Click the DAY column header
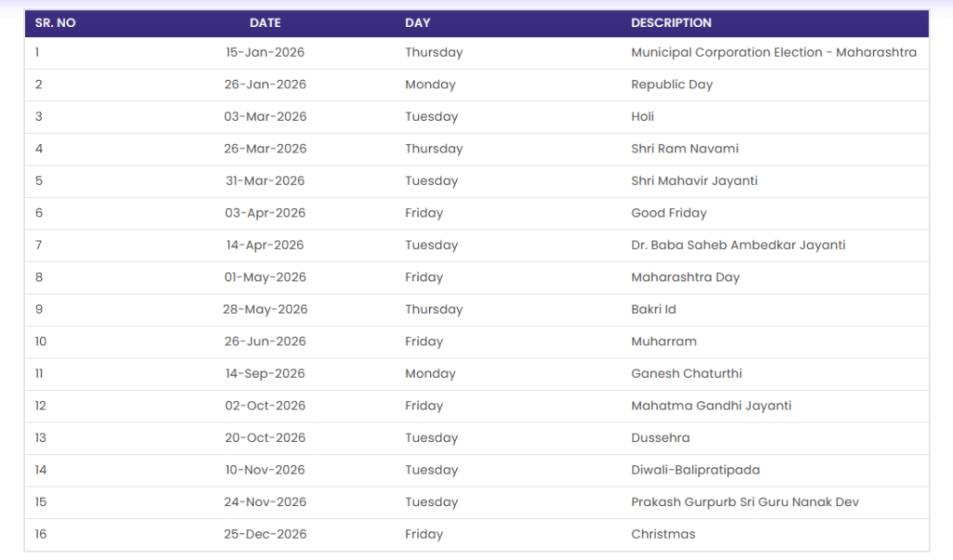953x560 pixels. pyautogui.click(x=418, y=22)
